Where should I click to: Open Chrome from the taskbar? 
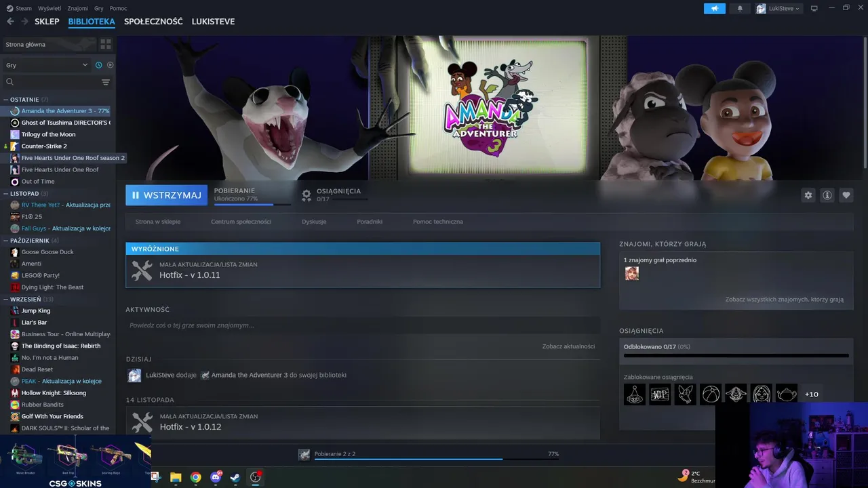tap(195, 477)
